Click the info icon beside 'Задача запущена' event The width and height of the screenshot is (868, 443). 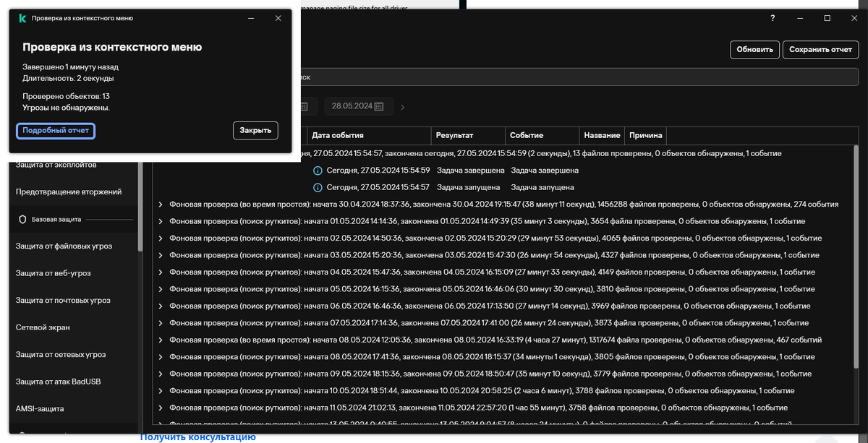coord(318,187)
